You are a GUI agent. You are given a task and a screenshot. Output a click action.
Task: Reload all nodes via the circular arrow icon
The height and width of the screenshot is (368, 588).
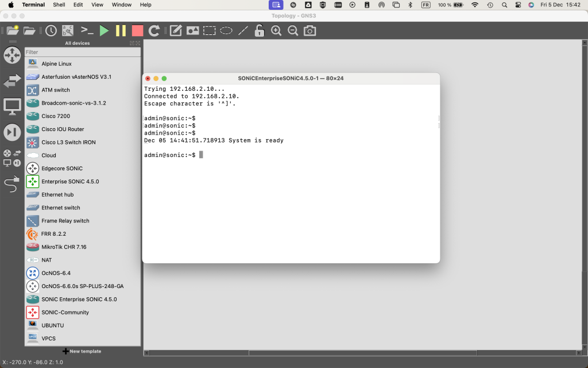click(x=154, y=30)
